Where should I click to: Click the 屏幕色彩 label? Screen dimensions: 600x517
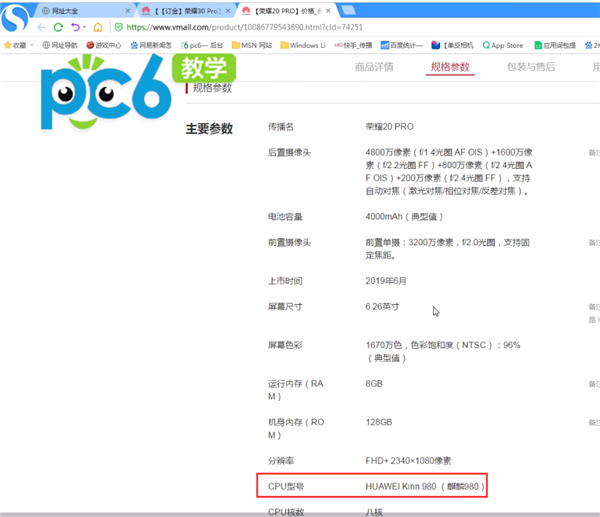click(285, 345)
